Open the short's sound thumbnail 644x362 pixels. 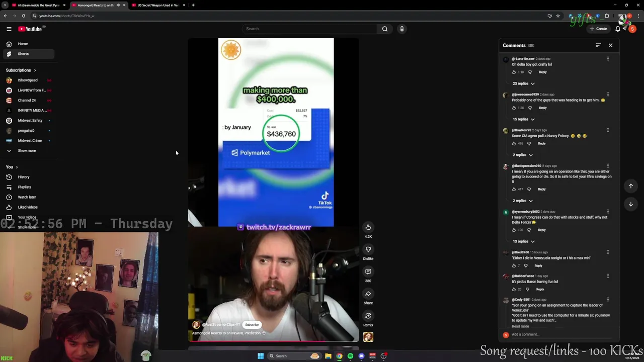pyautogui.click(x=368, y=337)
